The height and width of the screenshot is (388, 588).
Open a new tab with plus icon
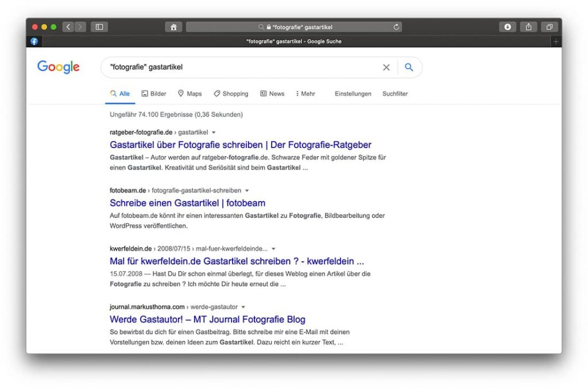(x=556, y=41)
